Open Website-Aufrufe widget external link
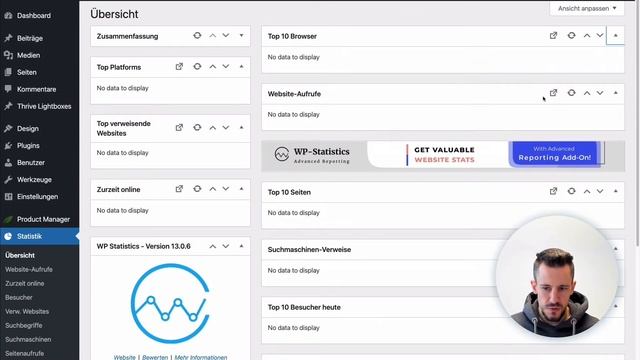Screen dimensions: 640x360 coord(553,93)
